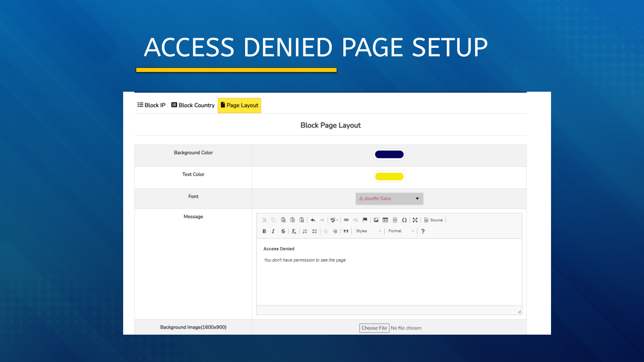Toggle bold formatting in the editor
This screenshot has width=644, height=362.
(264, 231)
